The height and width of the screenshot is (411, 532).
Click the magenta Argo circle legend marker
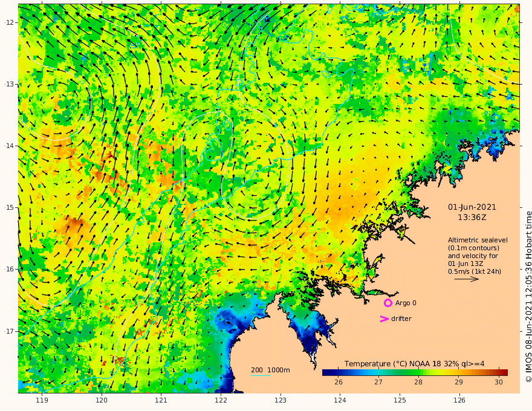pyautogui.click(x=388, y=303)
